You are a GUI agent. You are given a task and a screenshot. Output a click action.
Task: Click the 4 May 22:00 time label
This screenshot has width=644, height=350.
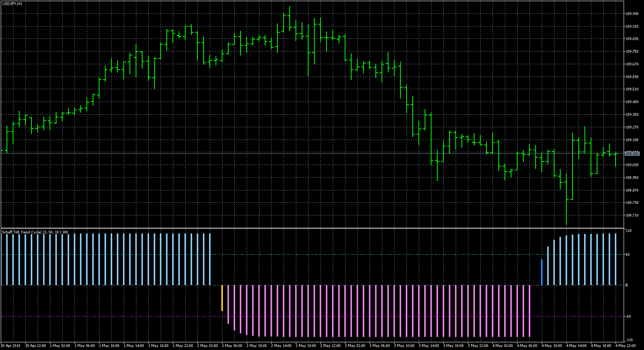[x=626, y=346]
